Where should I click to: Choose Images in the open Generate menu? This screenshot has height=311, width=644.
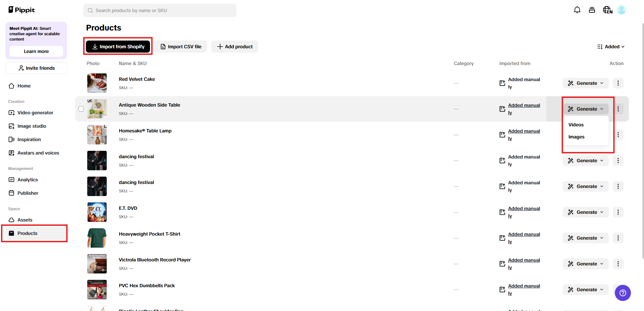(576, 137)
